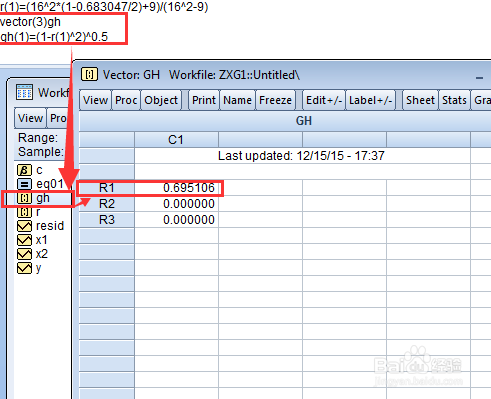Click the r(1)= formula command line
Viewport: 491px width, 399px height.
(x=104, y=7)
